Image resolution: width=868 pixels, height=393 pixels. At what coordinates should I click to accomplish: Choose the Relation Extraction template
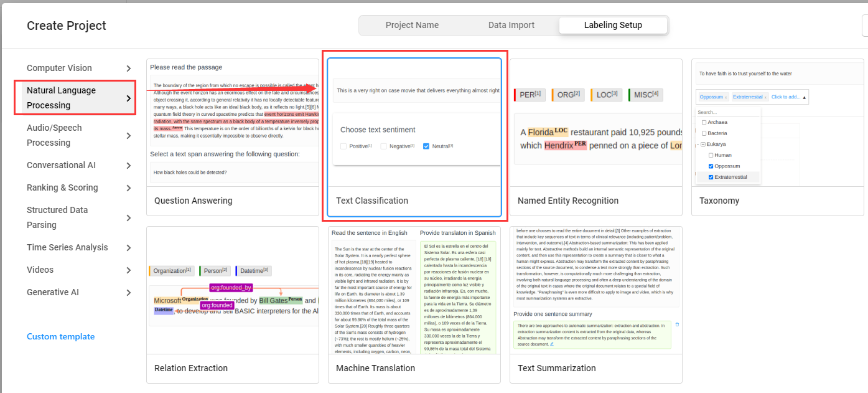click(233, 305)
